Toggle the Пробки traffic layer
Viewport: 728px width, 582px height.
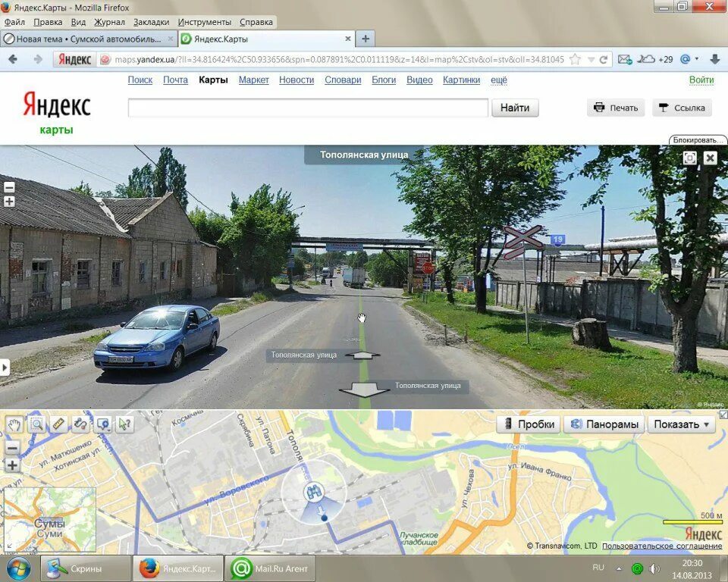529,424
